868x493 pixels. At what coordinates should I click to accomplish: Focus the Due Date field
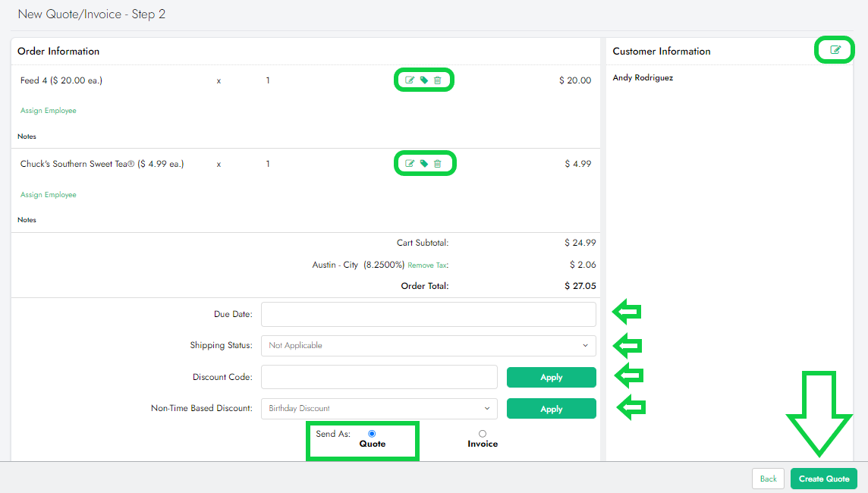(x=428, y=314)
